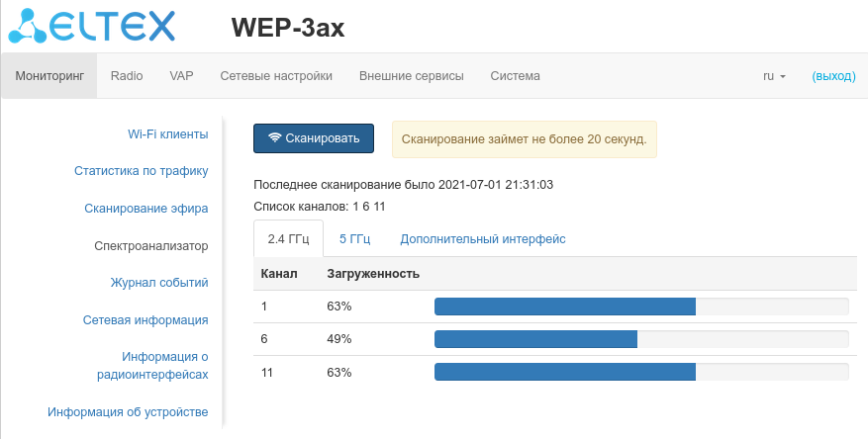Open the VAP menu section

(181, 76)
